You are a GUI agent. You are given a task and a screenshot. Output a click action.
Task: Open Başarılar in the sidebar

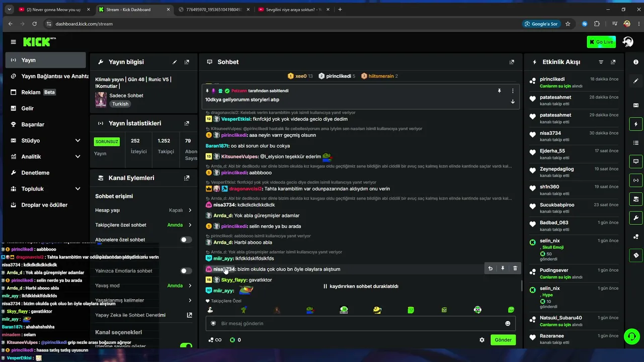click(x=46, y=124)
